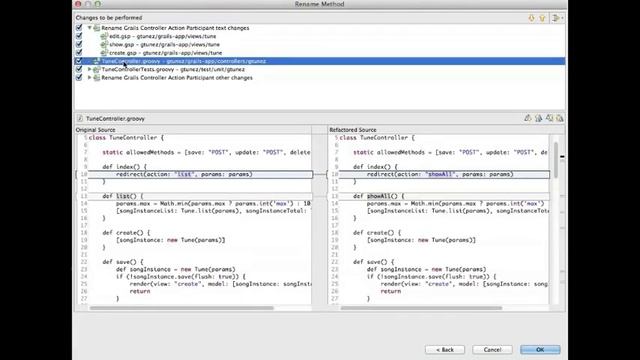Image resolution: width=640 pixels, height=360 pixels.
Task: Uncheck Rename Grails Controller Action other changes
Action: pos(79,77)
